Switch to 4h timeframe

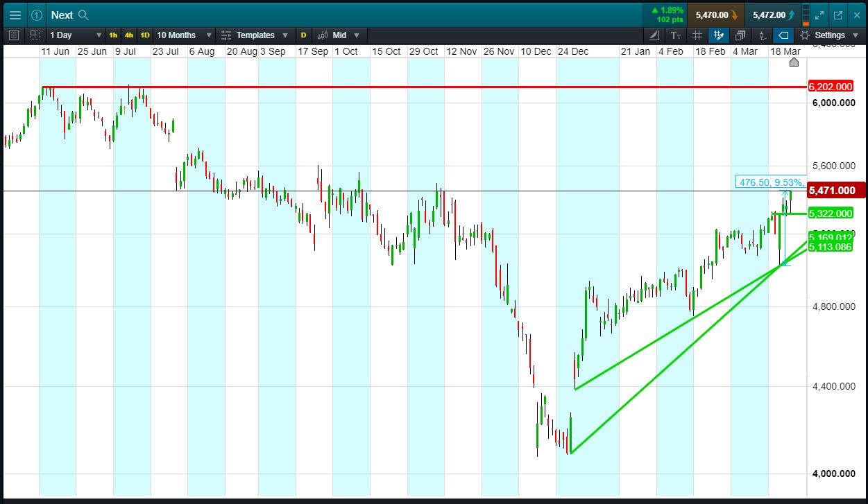129,35
